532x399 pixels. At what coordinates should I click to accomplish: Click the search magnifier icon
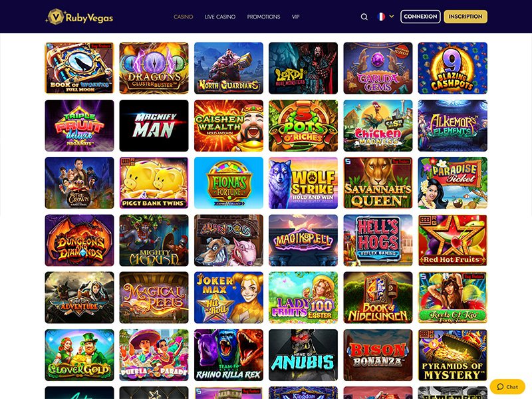364,17
